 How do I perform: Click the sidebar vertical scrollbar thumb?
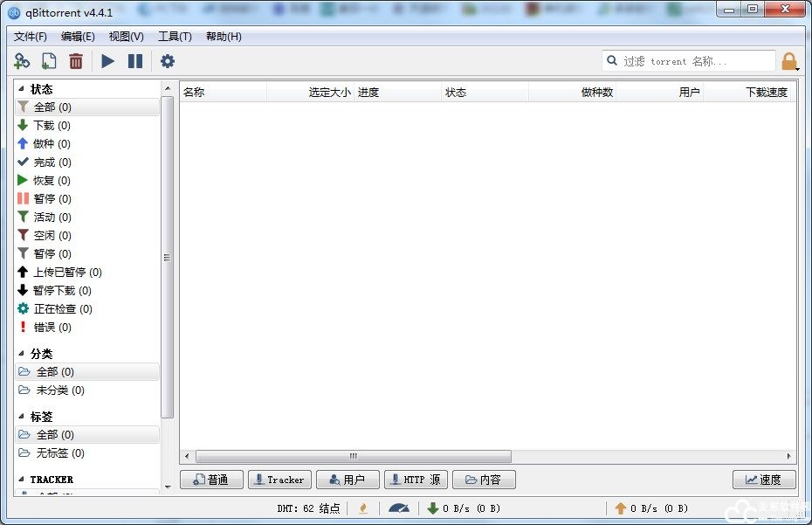(168, 257)
